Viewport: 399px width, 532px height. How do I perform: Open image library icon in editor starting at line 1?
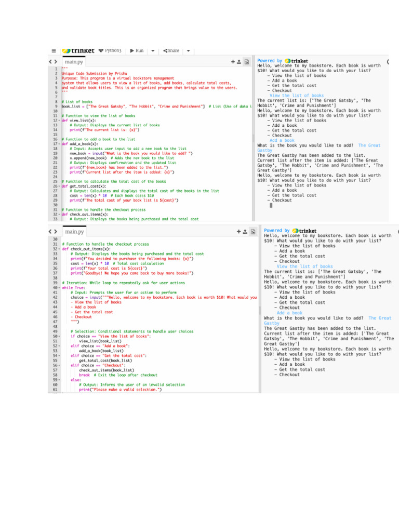coord(247,62)
